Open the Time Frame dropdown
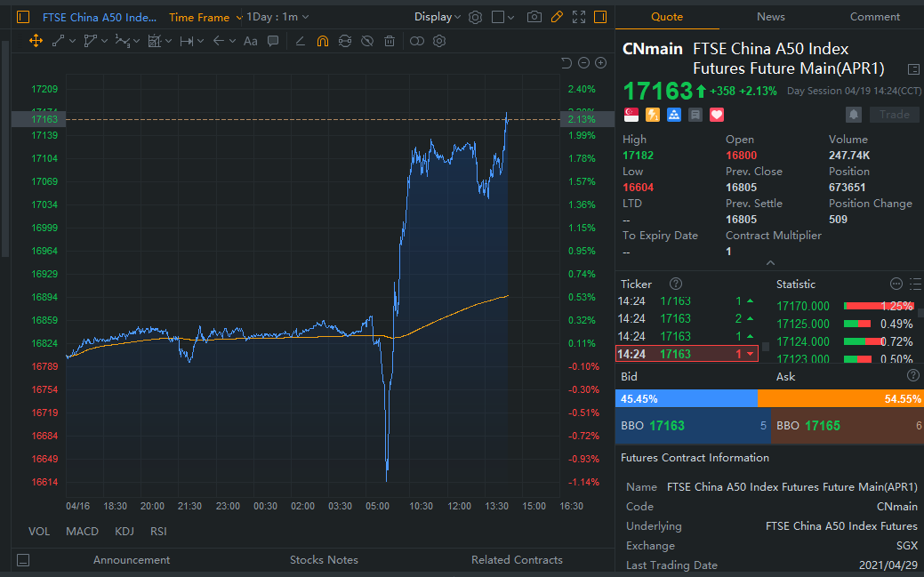924x577 pixels. 204,17
